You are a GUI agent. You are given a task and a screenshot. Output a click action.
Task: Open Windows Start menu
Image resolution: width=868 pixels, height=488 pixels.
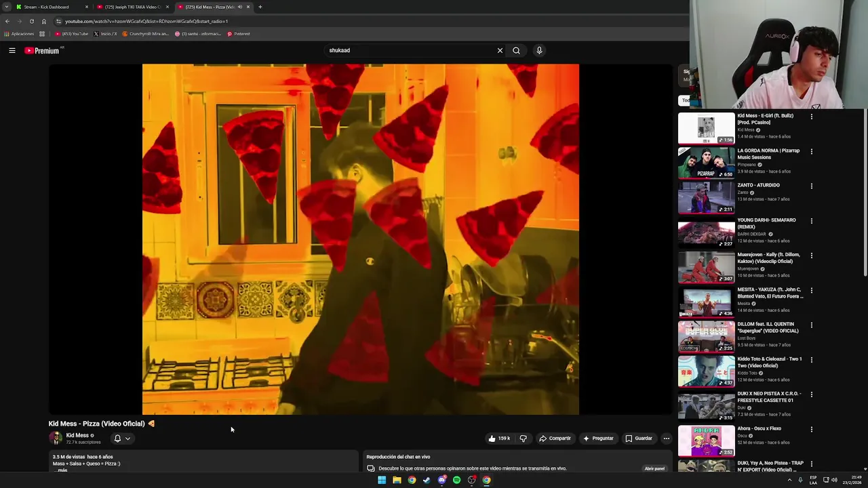point(382,480)
